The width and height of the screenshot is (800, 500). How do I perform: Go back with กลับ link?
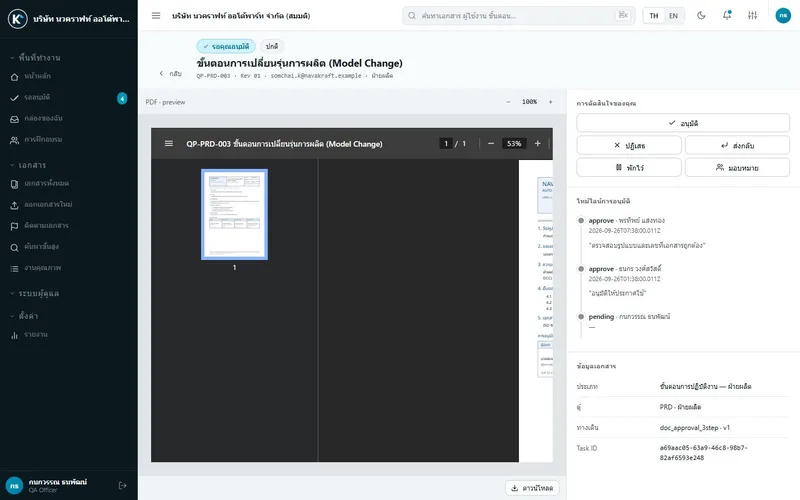pyautogui.click(x=170, y=73)
